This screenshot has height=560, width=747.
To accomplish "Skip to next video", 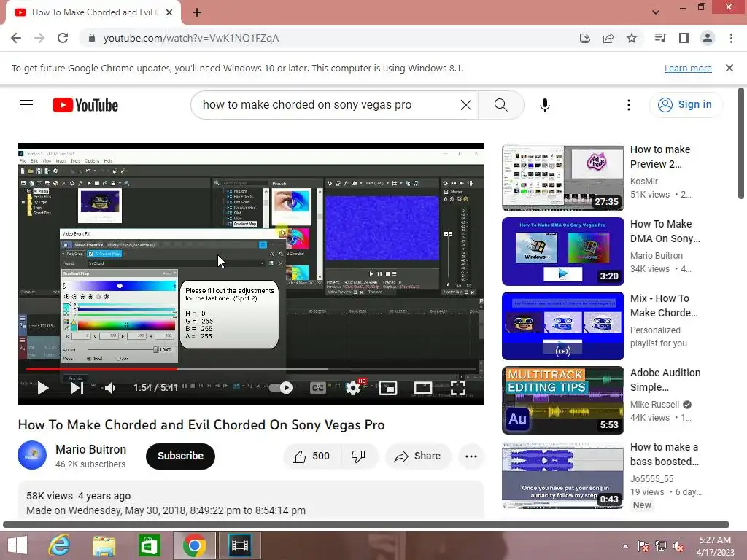I will (x=77, y=388).
